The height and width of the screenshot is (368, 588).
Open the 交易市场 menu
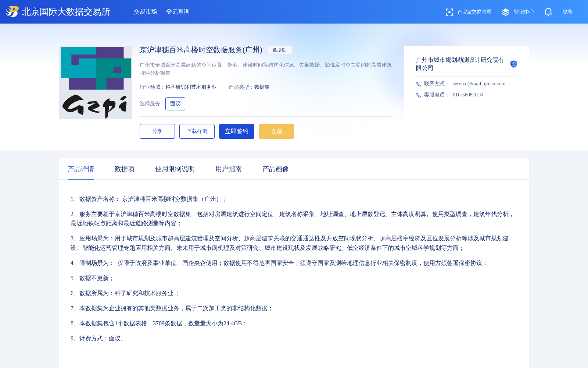146,12
